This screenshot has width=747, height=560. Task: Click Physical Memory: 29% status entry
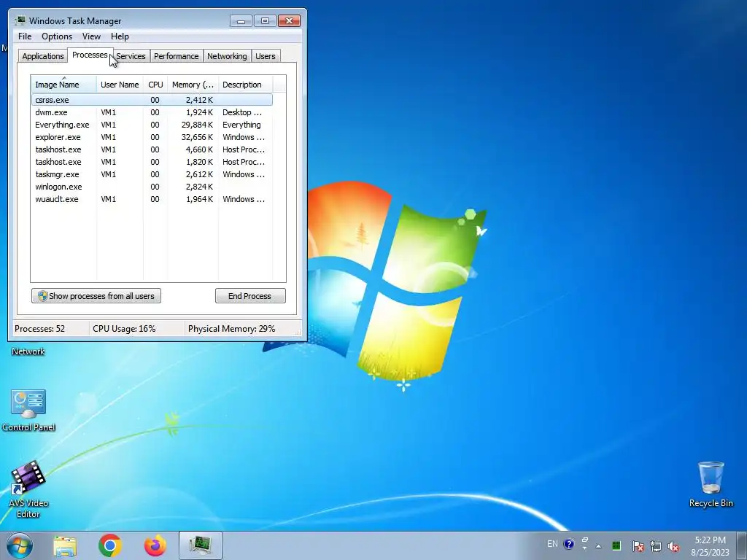[x=231, y=329]
